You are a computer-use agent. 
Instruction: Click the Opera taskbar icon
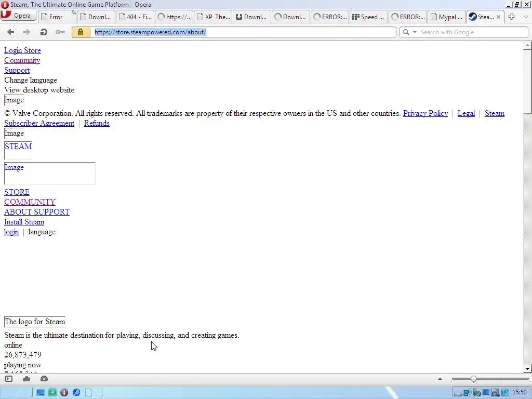(x=64, y=393)
